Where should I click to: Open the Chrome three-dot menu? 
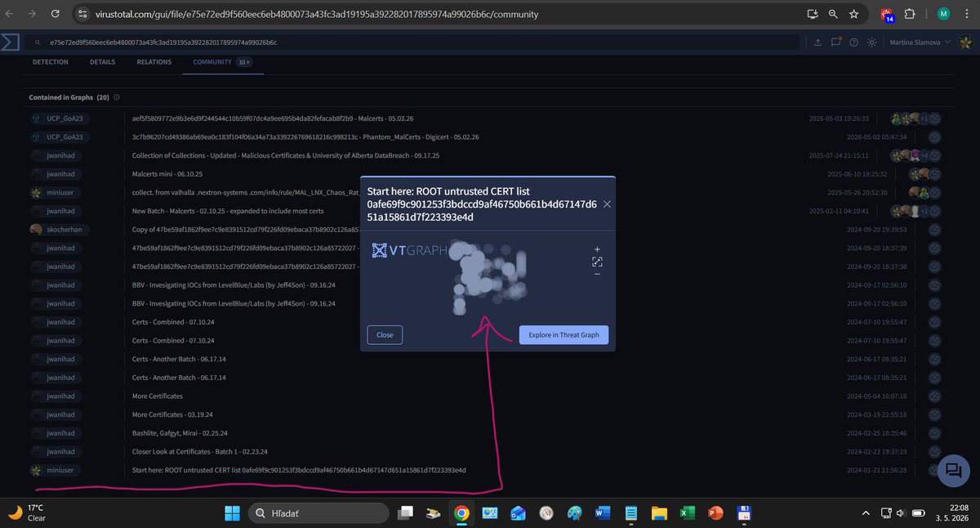coord(967,14)
